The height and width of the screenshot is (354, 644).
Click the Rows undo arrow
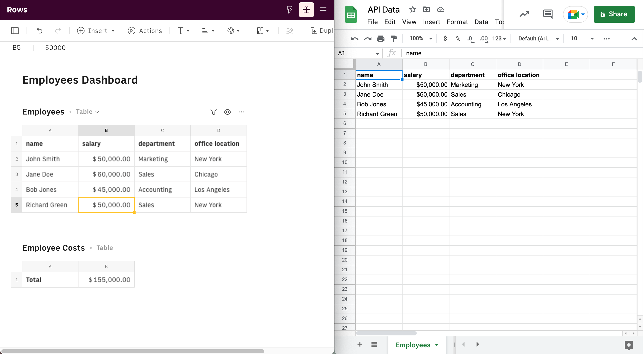pos(39,30)
